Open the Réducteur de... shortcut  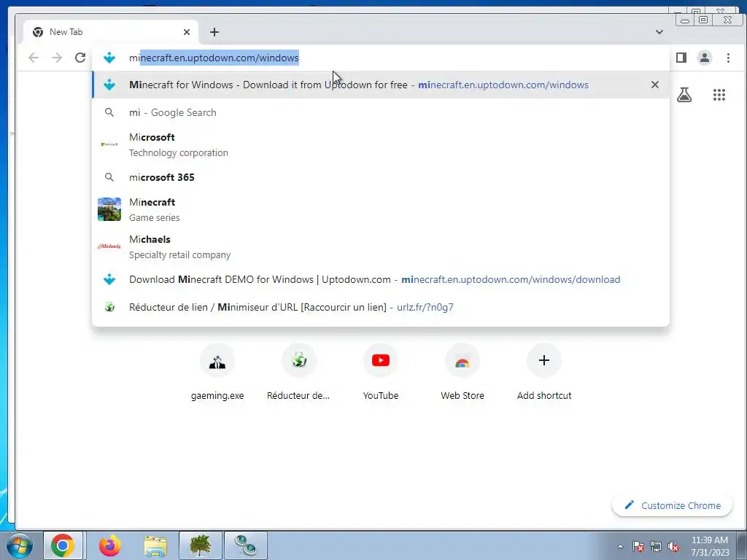pyautogui.click(x=298, y=372)
